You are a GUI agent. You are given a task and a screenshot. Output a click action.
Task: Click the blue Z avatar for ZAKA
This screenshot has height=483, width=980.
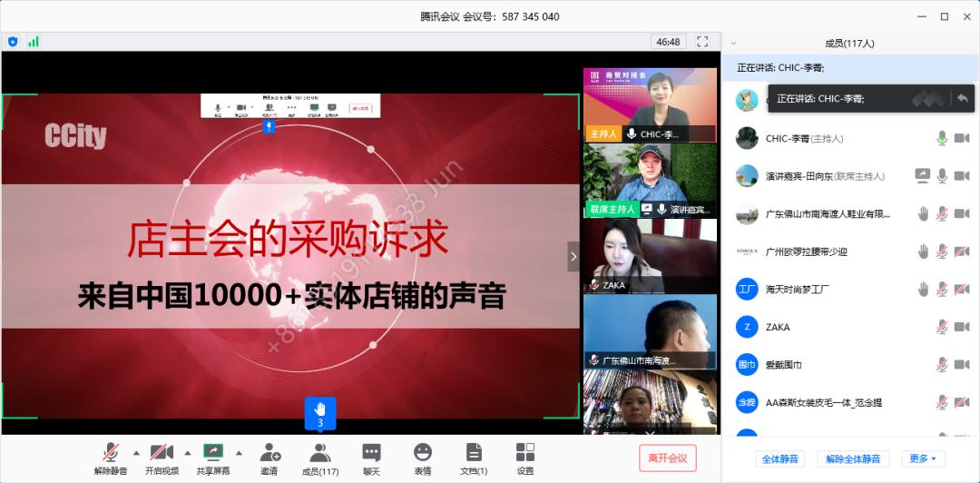[747, 327]
